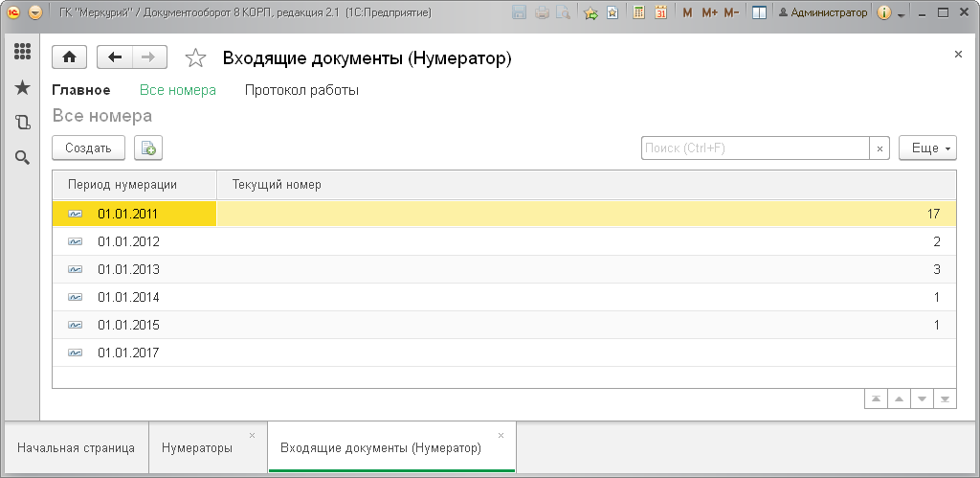This screenshot has height=478, width=980.
Task: Close the Нумераторы tab
Action: (253, 436)
